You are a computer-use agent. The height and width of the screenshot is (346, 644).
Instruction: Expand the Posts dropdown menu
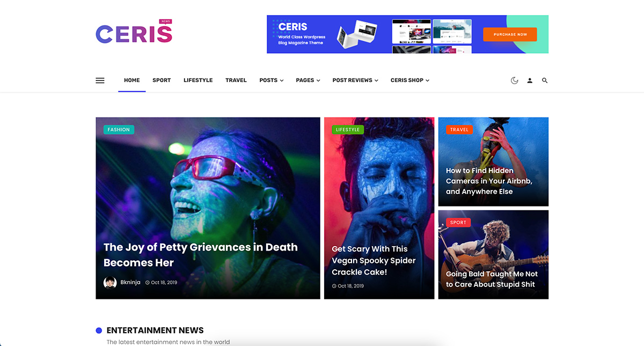pyautogui.click(x=272, y=80)
